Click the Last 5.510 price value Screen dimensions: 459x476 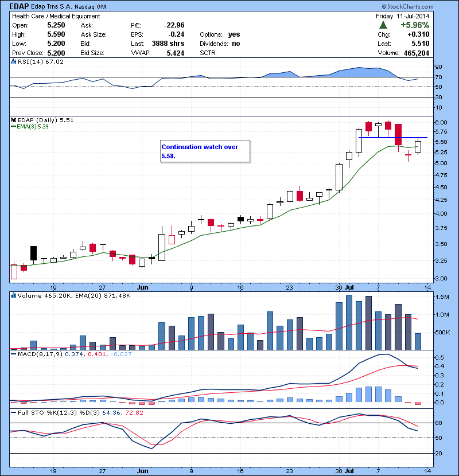[x=421, y=44]
